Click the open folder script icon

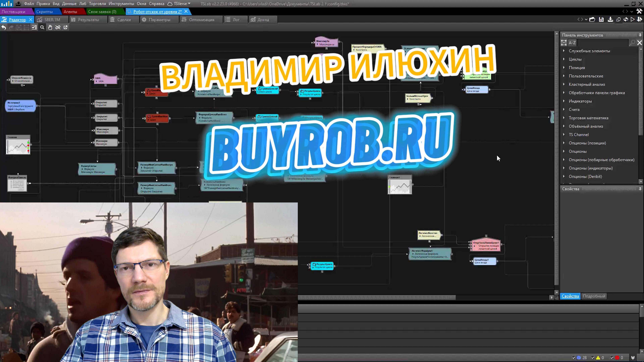coord(592,19)
